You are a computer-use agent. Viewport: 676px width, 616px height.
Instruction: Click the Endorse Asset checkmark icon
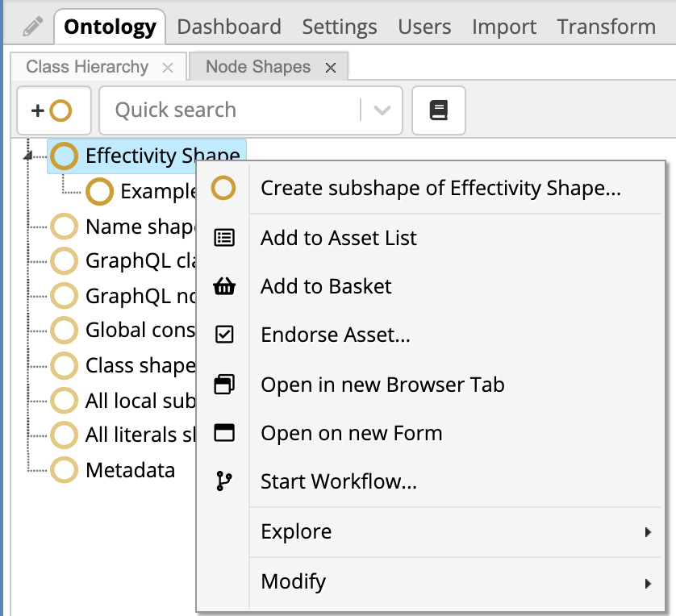point(224,335)
